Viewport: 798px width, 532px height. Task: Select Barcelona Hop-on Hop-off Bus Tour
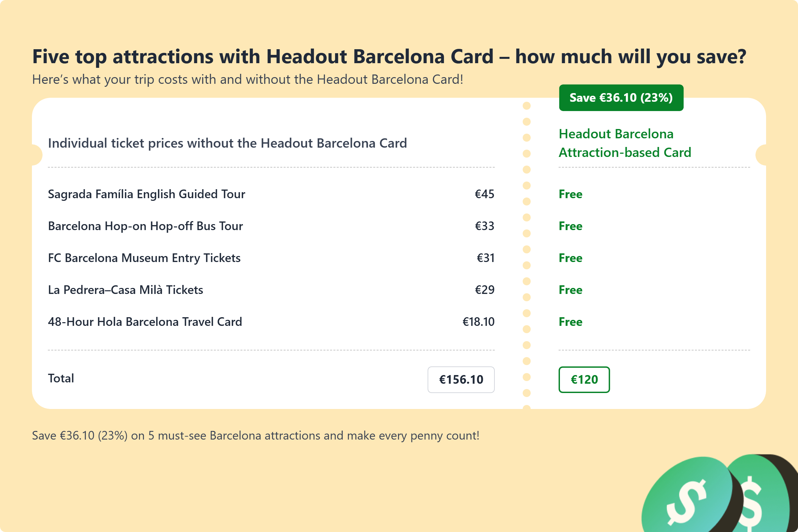coord(145,226)
